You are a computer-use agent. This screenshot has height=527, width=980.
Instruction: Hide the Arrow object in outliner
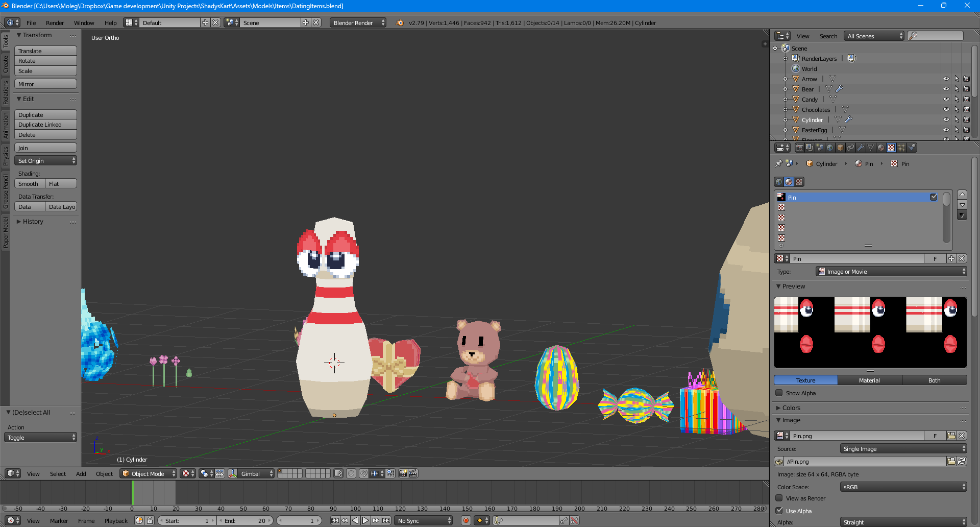tap(946, 79)
